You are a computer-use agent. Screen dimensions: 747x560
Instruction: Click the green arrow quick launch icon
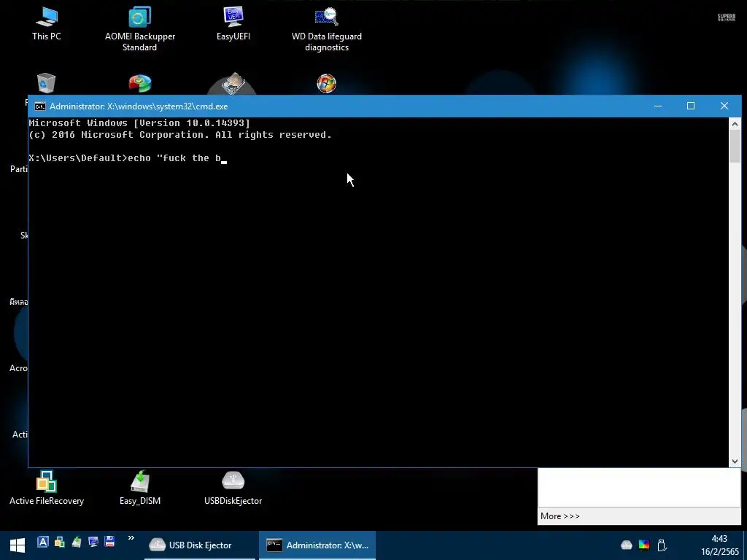[x=76, y=542]
